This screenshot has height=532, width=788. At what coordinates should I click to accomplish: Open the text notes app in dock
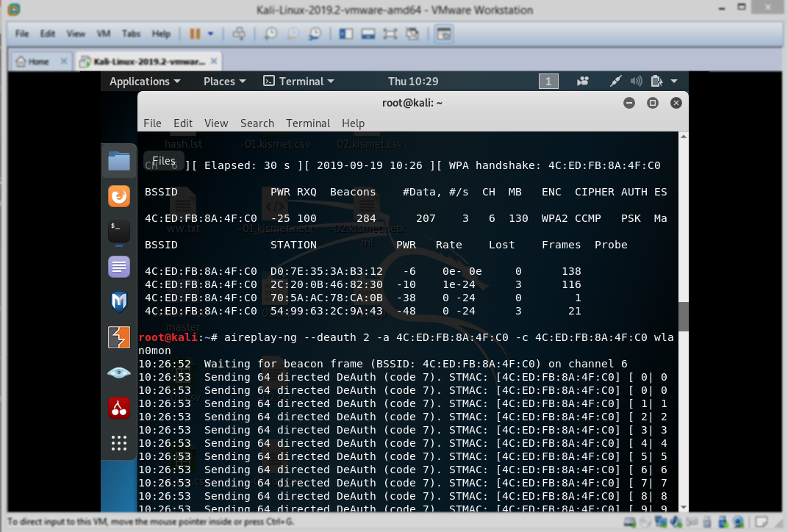click(119, 267)
